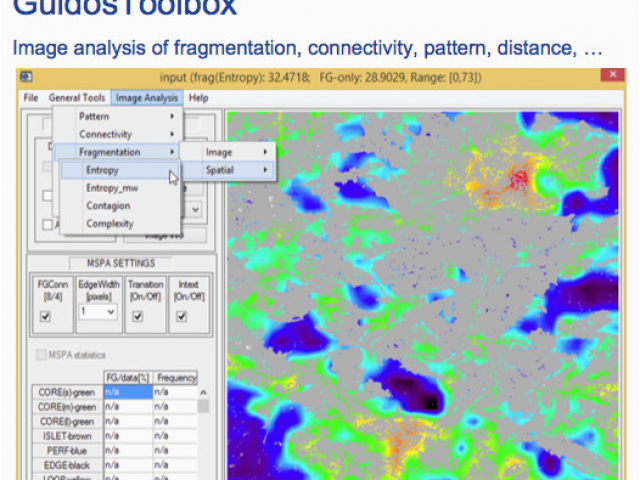Click the Connectivity submenu arrow
The height and width of the screenshot is (480, 640).
[172, 134]
